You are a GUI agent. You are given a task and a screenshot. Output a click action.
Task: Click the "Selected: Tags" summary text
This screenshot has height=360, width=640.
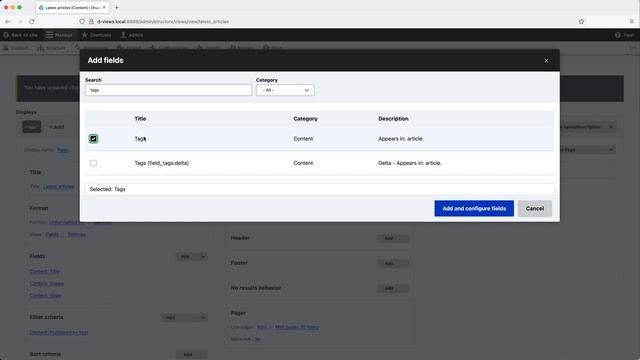point(108,189)
